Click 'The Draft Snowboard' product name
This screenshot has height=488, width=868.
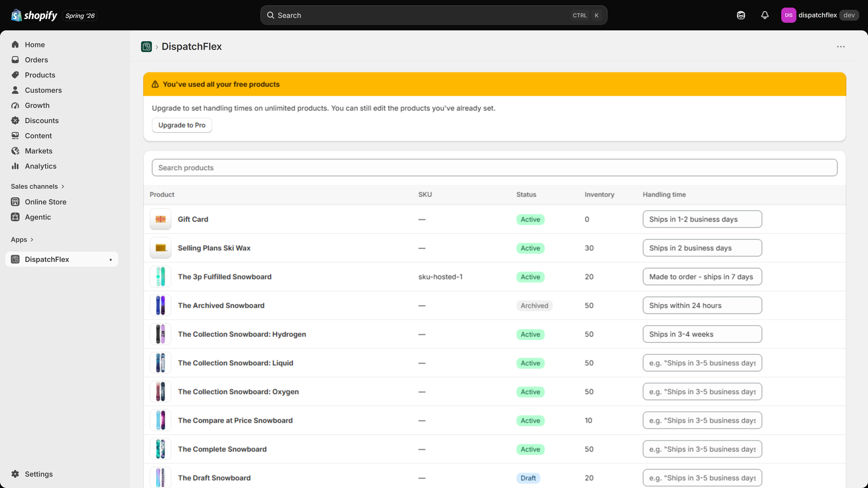pyautogui.click(x=214, y=478)
